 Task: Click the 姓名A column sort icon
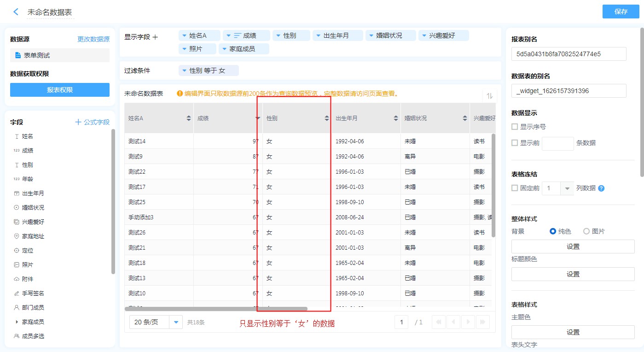[189, 118]
